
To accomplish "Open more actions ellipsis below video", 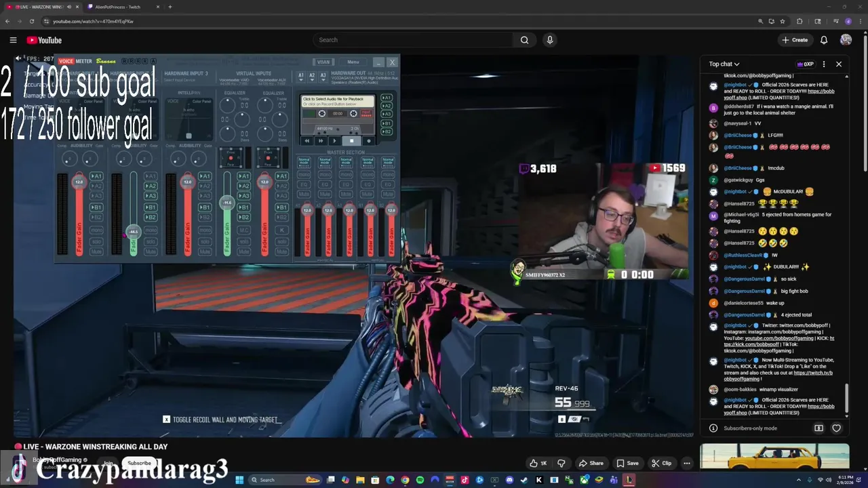I will (687, 463).
